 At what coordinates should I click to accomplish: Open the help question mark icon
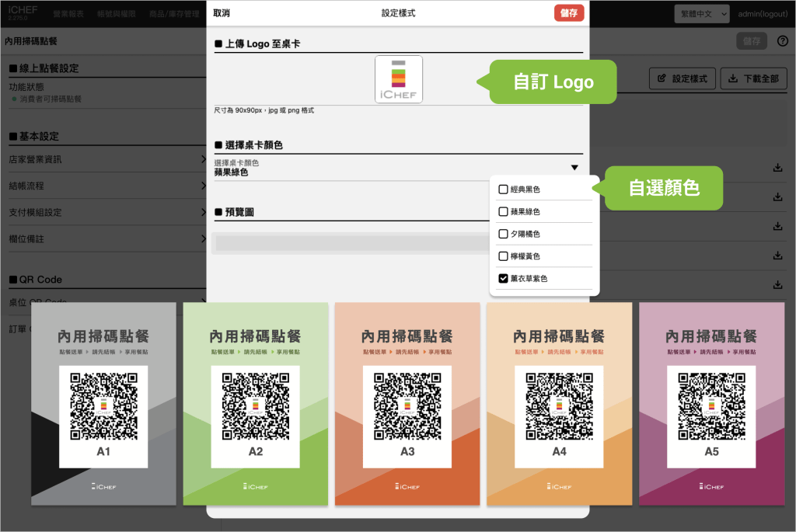tap(782, 41)
